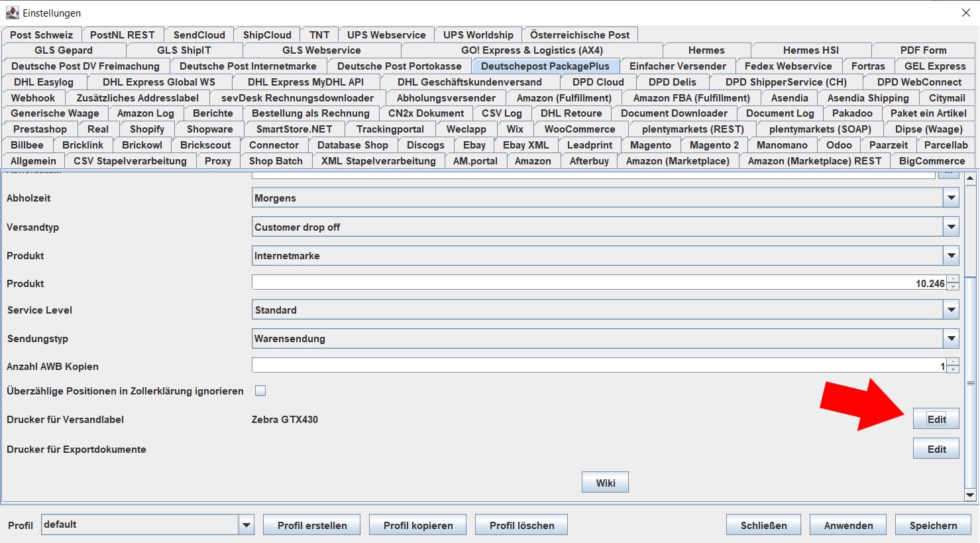Open the Österreichische Post tab
Viewport: 980px width, 543px height.
(580, 34)
